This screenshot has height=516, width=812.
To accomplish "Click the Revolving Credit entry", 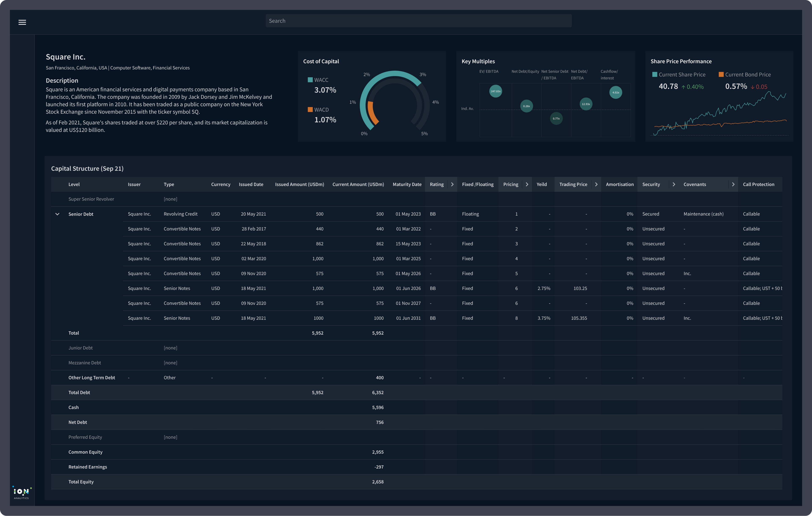I will [180, 214].
